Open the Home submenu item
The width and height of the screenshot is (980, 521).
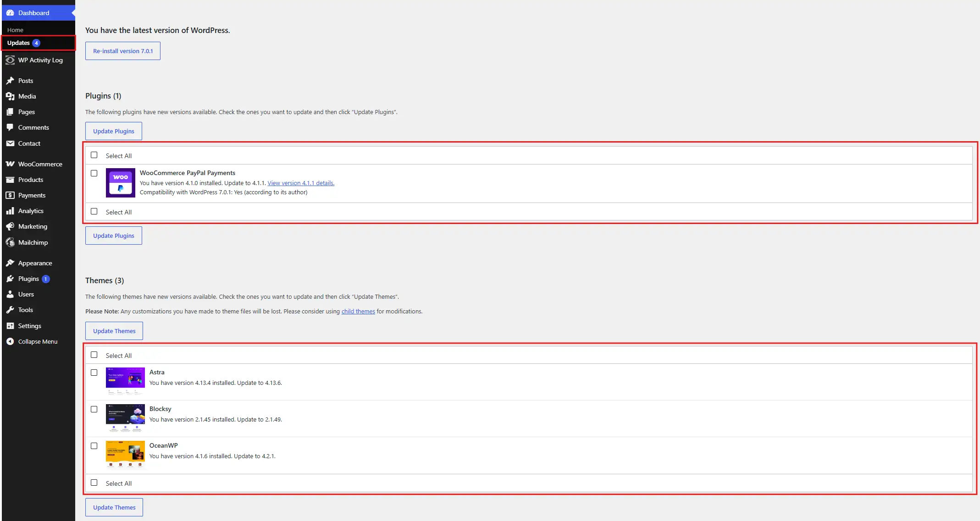15,30
